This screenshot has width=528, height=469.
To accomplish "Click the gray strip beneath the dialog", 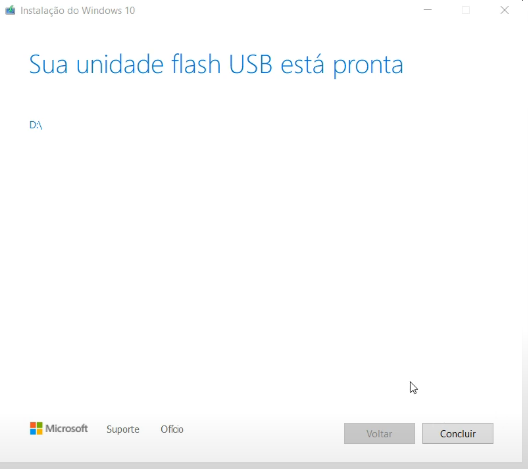I will tap(261, 466).
